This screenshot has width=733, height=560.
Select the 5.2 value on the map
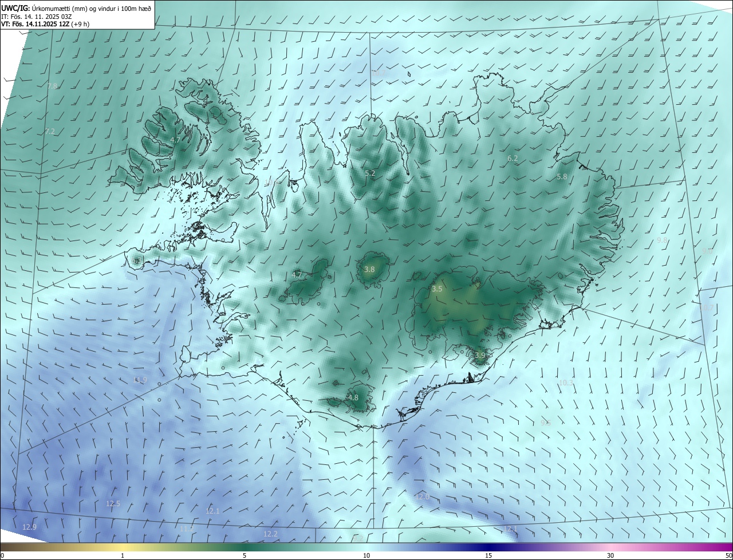tap(370, 173)
